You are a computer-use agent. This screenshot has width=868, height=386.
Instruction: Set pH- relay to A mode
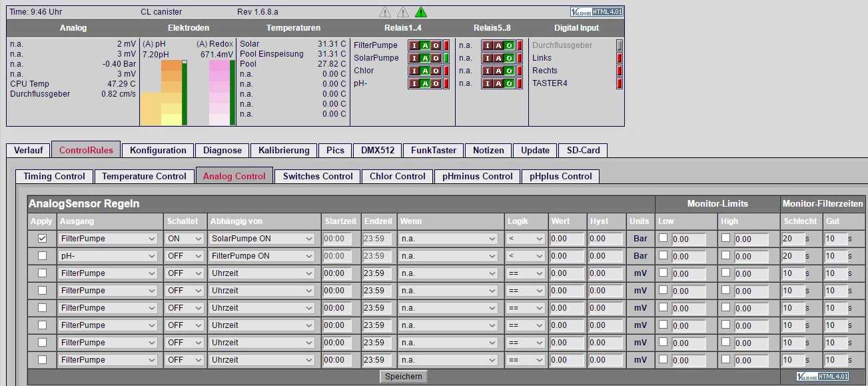coord(425,83)
